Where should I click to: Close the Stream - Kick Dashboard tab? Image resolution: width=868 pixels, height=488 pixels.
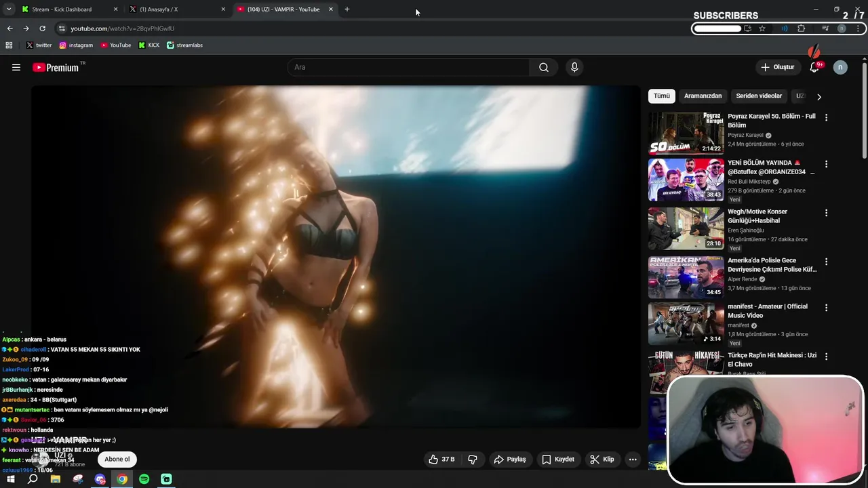coord(115,9)
